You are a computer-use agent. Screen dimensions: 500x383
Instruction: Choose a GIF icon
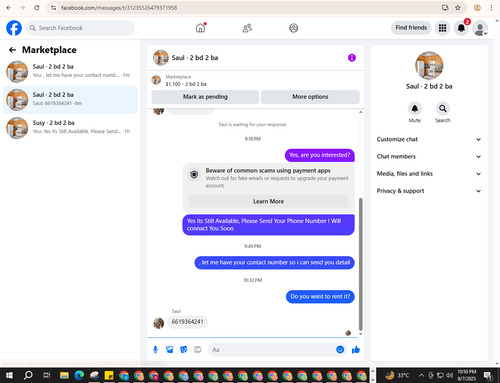click(198, 349)
